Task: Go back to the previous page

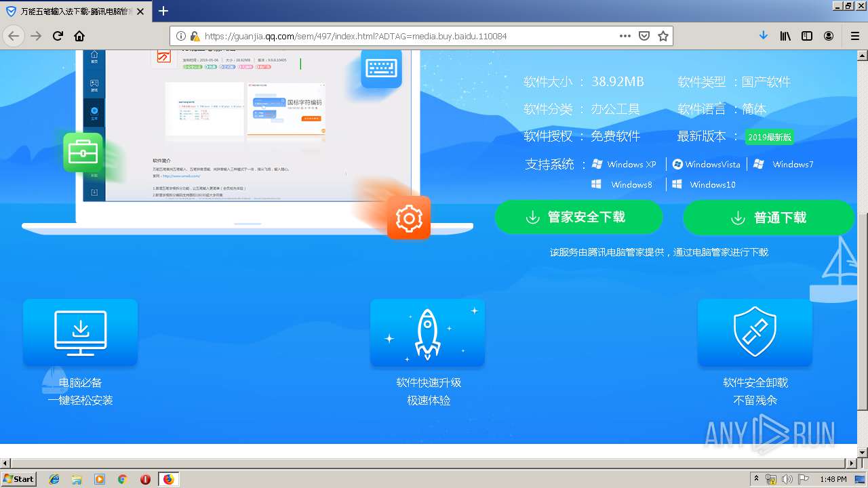Action: tap(14, 36)
